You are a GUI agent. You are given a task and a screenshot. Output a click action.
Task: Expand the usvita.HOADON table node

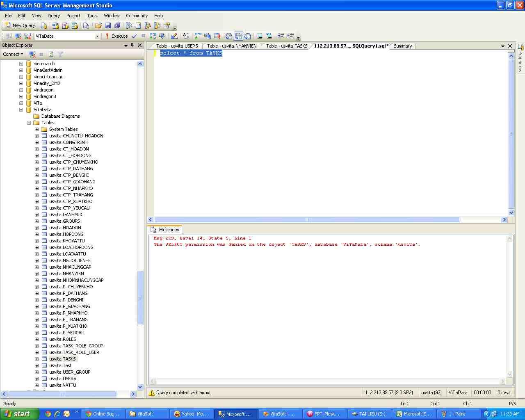pos(37,228)
